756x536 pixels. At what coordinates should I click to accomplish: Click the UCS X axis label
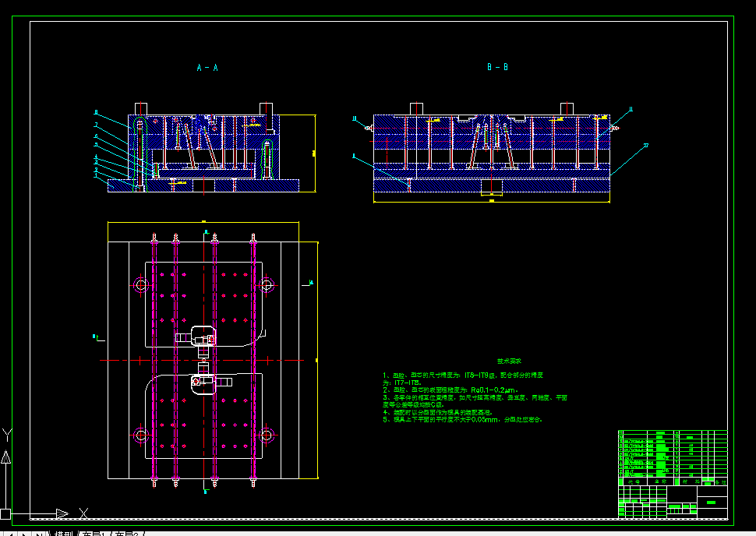(x=83, y=513)
